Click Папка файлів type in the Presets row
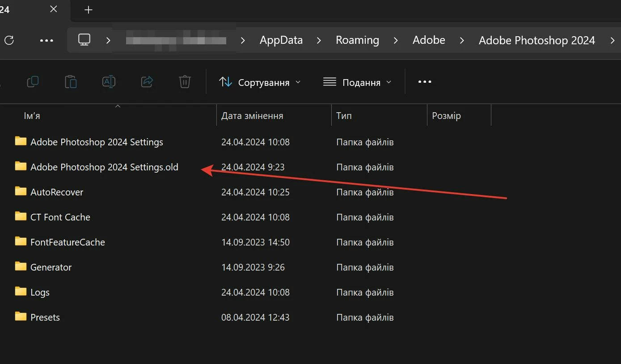621x364 pixels. 365,317
